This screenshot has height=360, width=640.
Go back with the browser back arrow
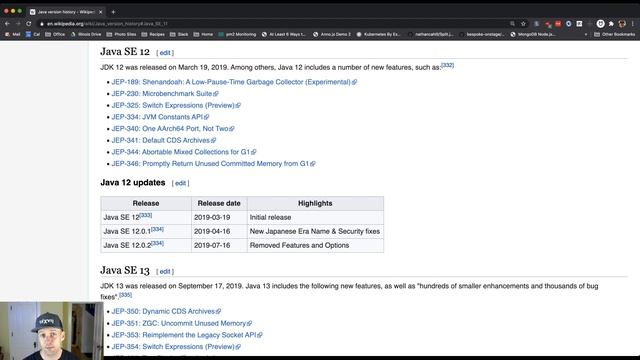7,24
